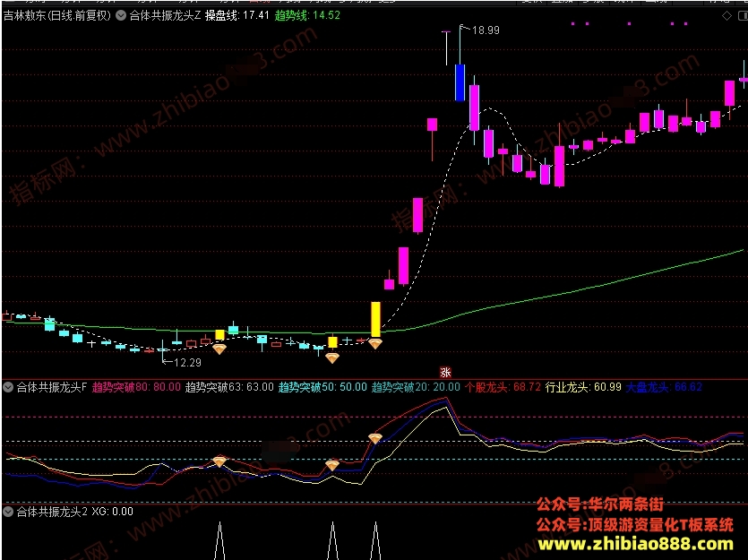This screenshot has width=748, height=560.
Task: Click the diamond signal under the tall yellow candle
Action: click(375, 343)
